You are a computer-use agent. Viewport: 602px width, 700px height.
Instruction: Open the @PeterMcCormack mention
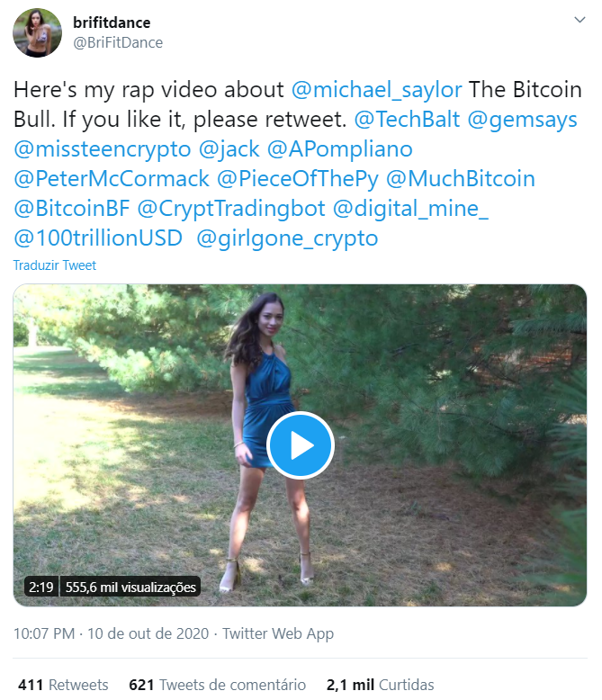coord(112,178)
